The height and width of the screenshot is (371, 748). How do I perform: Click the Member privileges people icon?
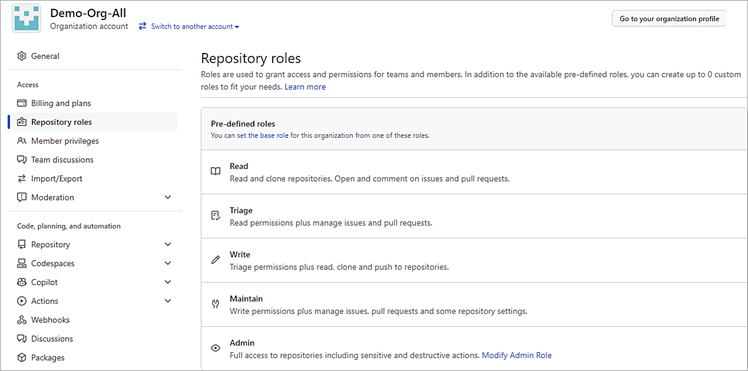(x=21, y=141)
